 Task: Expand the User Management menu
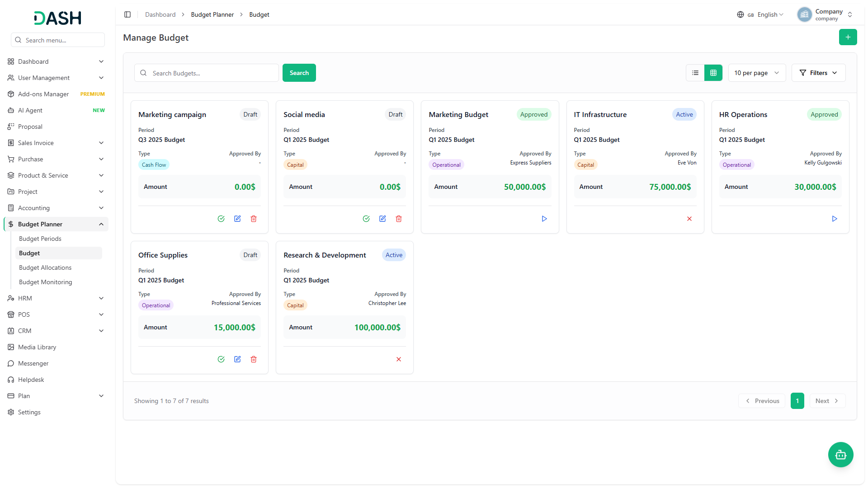(56, 78)
